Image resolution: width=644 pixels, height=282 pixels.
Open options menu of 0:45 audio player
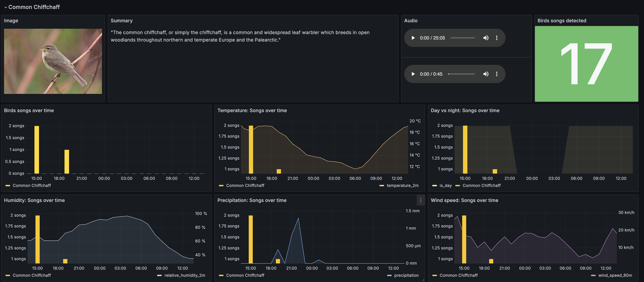click(496, 74)
